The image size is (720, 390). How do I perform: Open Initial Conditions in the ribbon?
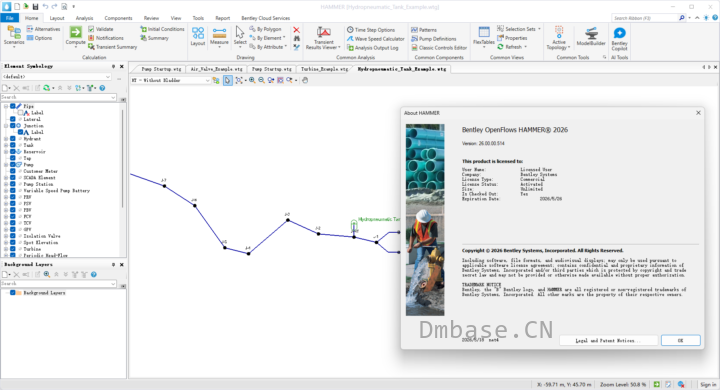(x=162, y=29)
